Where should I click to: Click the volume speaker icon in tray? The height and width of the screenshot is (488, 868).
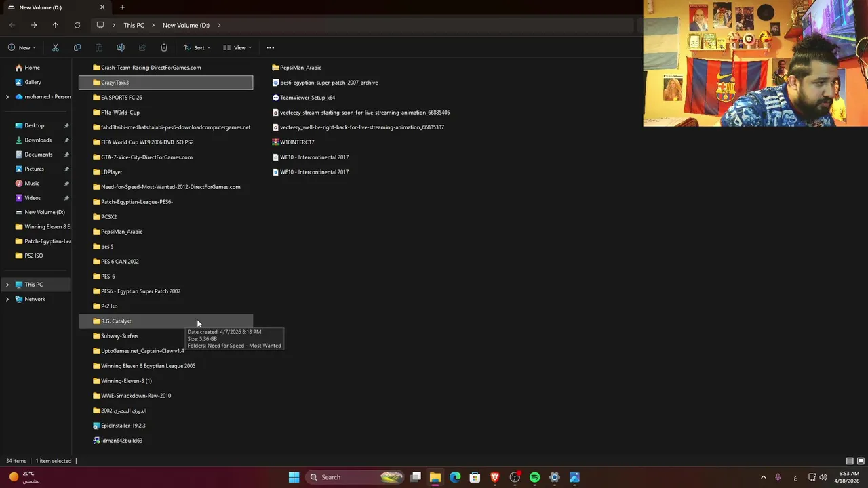click(823, 477)
